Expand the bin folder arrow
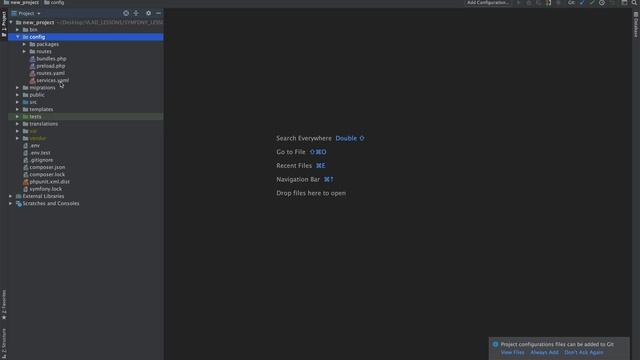The image size is (640, 360). point(18,30)
